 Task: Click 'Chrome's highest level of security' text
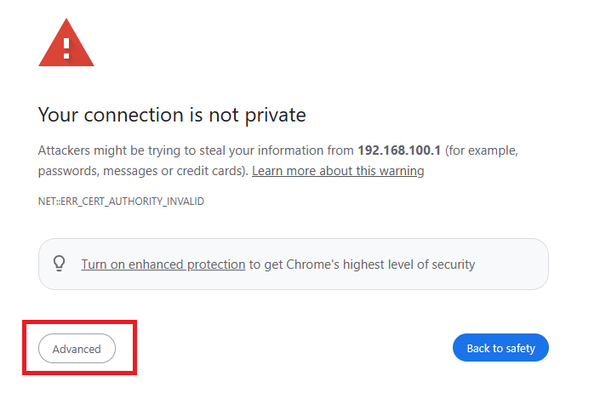(382, 265)
